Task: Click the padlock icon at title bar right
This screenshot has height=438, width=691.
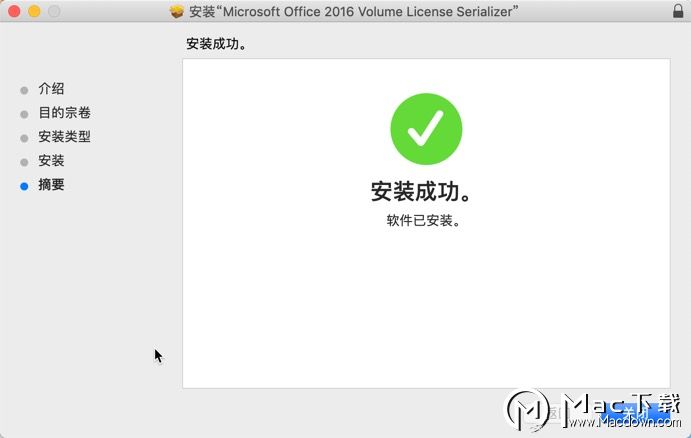Action: [678, 11]
